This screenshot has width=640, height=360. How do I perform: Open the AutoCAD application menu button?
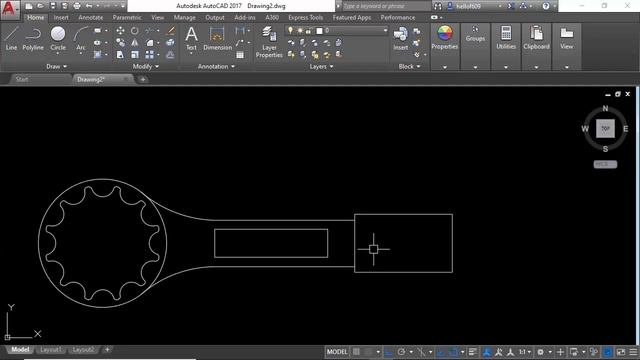point(9,9)
